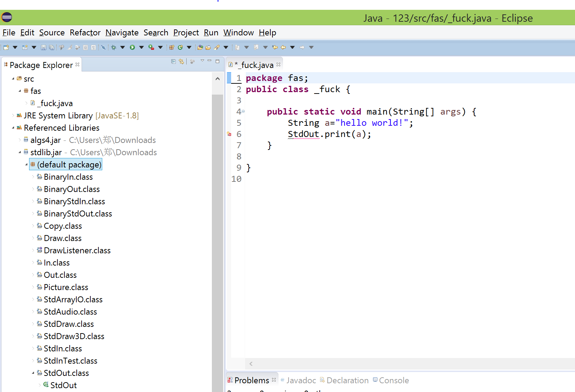Click the New wizard toolbar icon
575x392 pixels.
click(x=6, y=47)
